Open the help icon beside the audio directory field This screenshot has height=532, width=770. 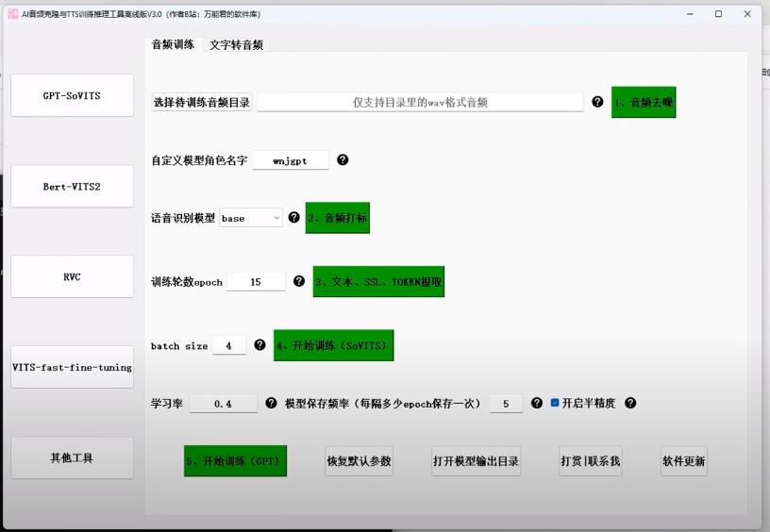click(597, 102)
